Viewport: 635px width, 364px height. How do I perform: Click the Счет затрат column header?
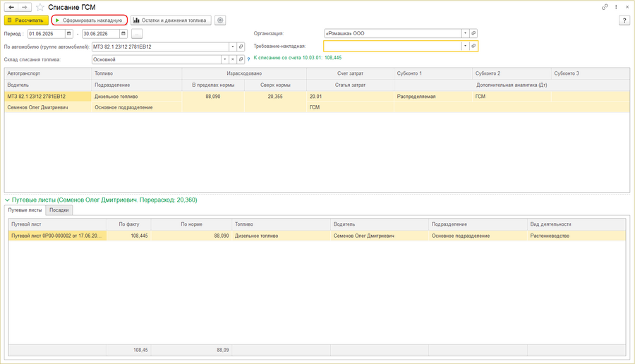point(350,73)
